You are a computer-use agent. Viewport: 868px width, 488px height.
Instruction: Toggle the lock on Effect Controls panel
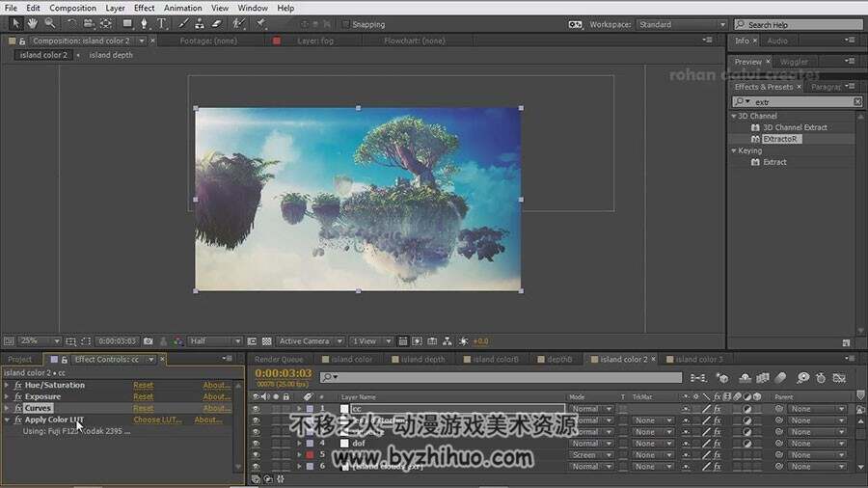tap(65, 359)
